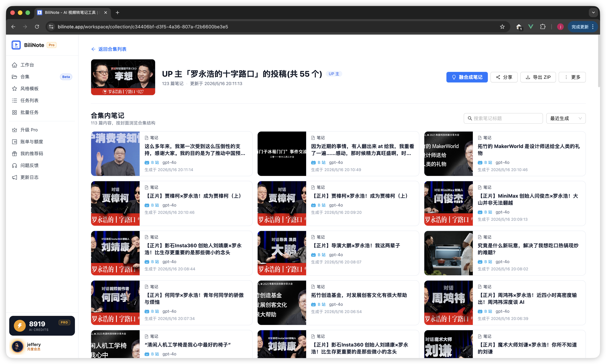Open 更新日志 megaphone icon
This screenshot has width=606, height=364.
[15, 177]
